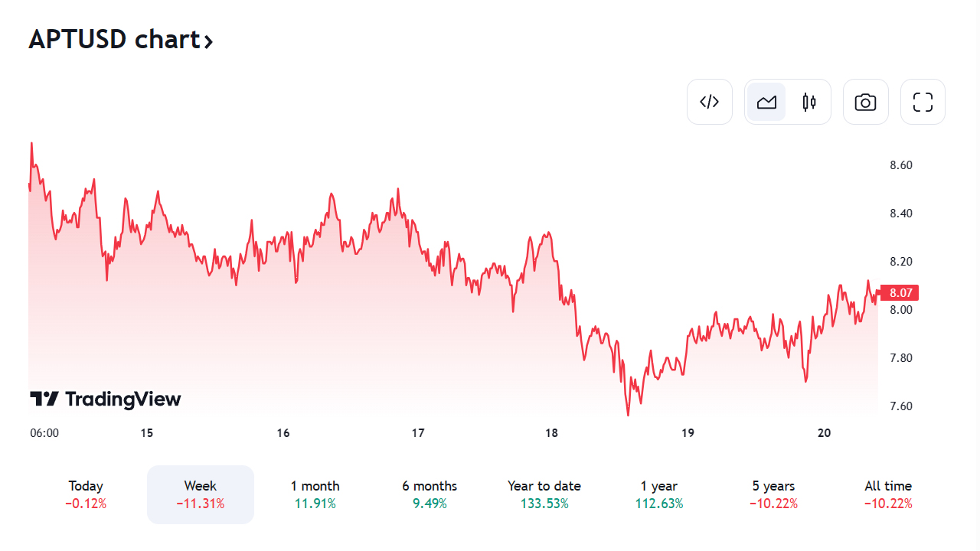Open the chart in fullscreen mode
Screen dimensions: 980x551
click(923, 102)
